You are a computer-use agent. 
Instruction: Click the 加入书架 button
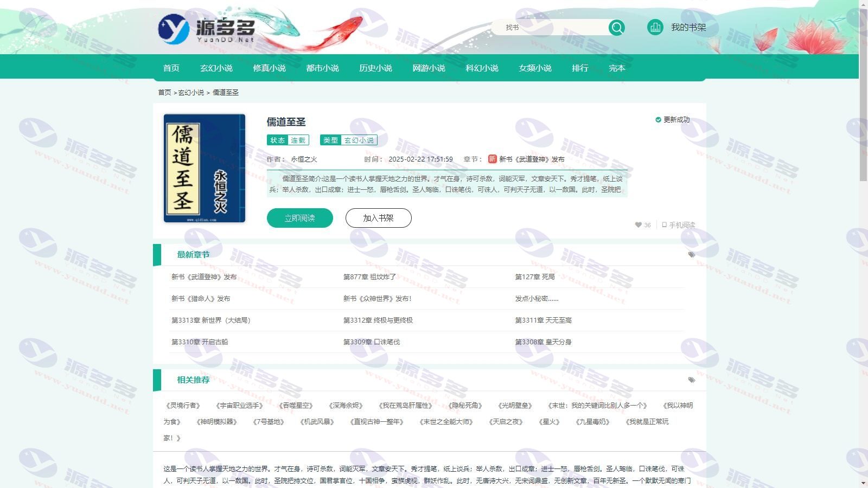(x=379, y=218)
